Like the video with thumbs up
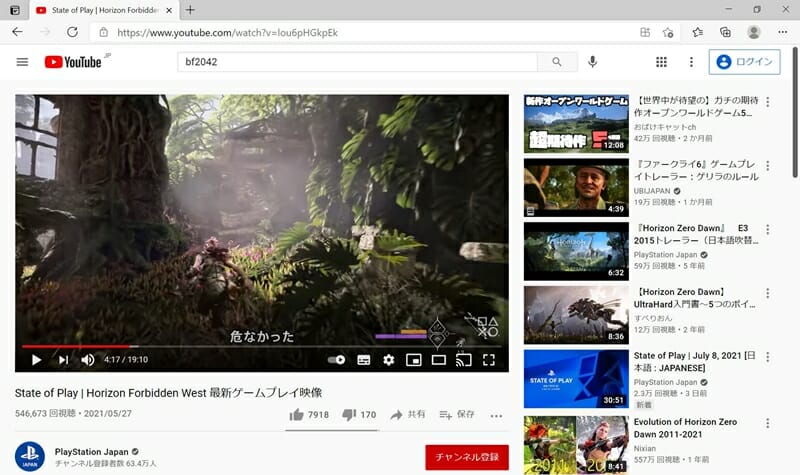 [296, 414]
